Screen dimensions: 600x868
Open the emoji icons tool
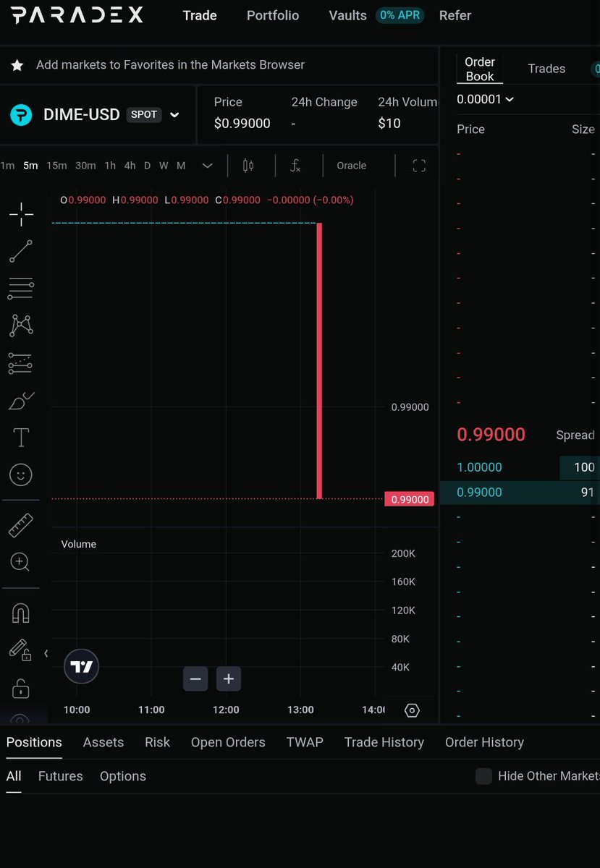coord(21,475)
